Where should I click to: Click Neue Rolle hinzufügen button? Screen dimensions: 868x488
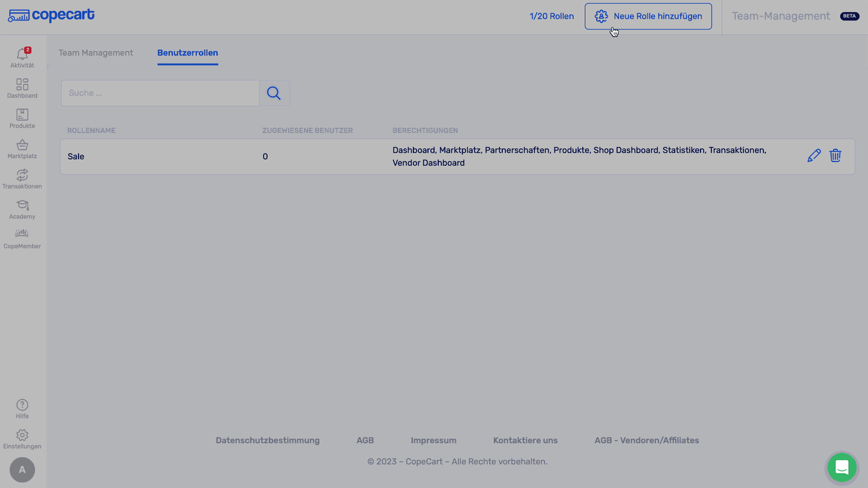point(648,16)
